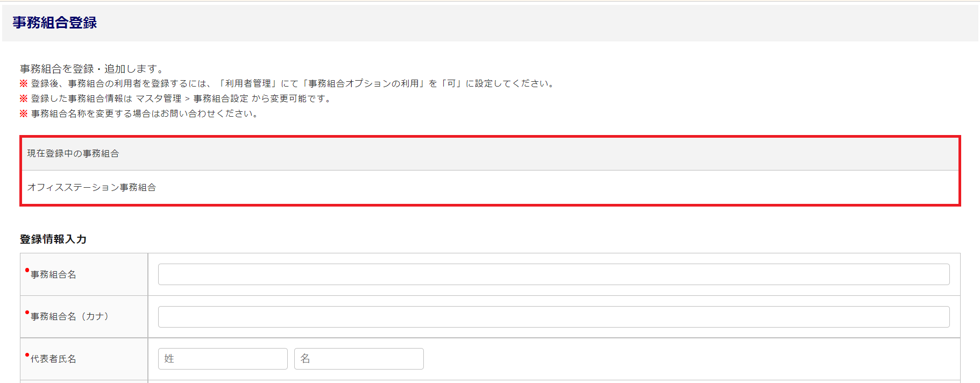
Task: Click the 事務組合名 field label
Action: coord(53,275)
